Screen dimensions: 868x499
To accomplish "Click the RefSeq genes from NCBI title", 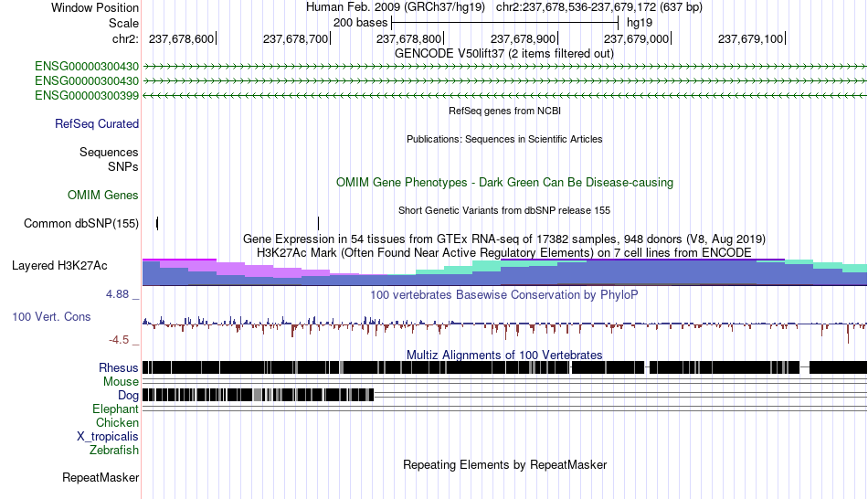I will 504,111.
